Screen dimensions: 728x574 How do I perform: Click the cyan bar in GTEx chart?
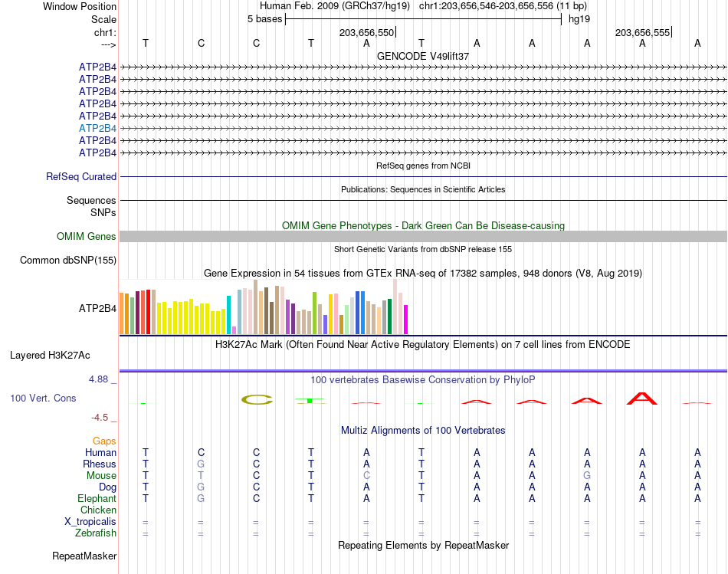click(228, 315)
